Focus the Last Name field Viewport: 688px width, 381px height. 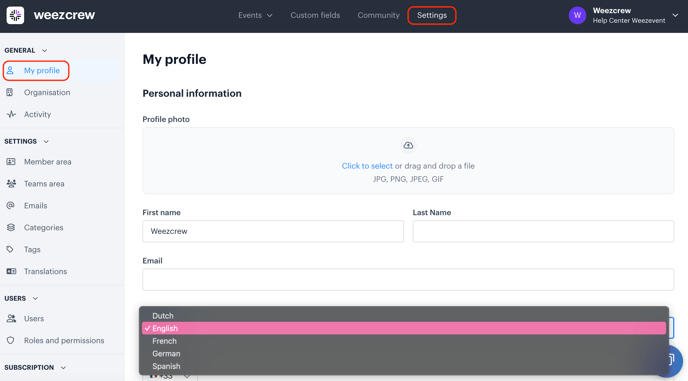pyautogui.click(x=543, y=231)
